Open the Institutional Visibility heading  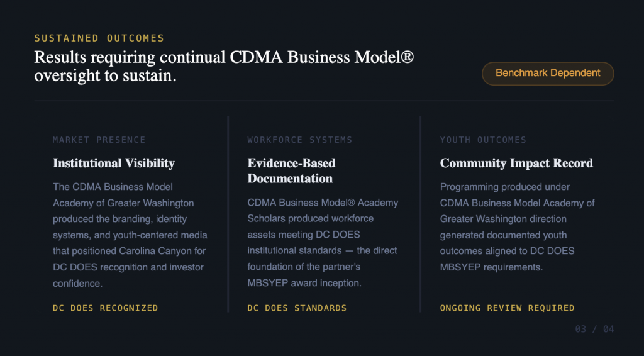click(114, 163)
